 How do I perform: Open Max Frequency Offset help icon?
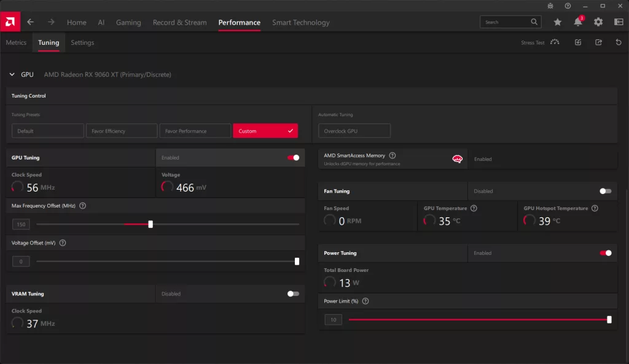point(83,206)
